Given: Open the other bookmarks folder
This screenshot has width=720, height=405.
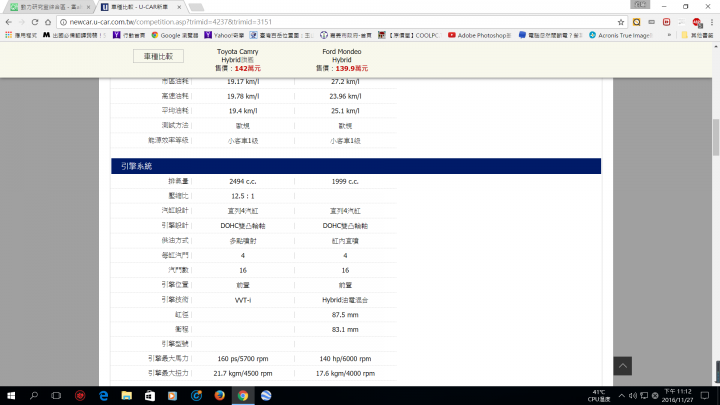Looking at the screenshot, I should [x=697, y=35].
